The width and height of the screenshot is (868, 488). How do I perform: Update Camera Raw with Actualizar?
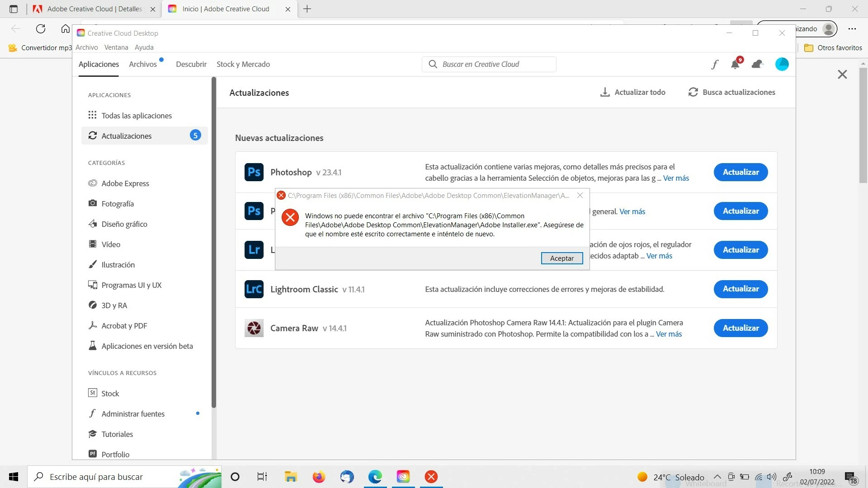741,328
